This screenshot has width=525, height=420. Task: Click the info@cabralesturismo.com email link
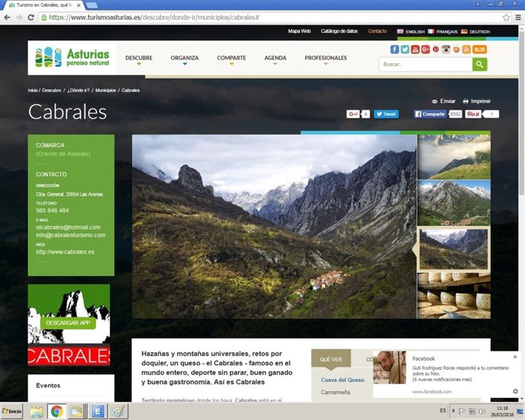[x=71, y=235]
